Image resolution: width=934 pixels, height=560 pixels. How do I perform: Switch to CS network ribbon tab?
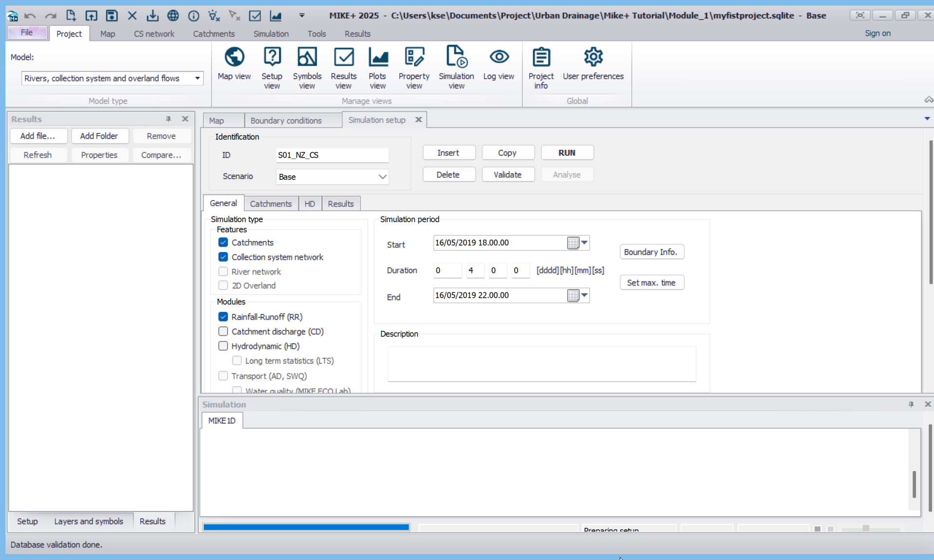[x=154, y=34]
